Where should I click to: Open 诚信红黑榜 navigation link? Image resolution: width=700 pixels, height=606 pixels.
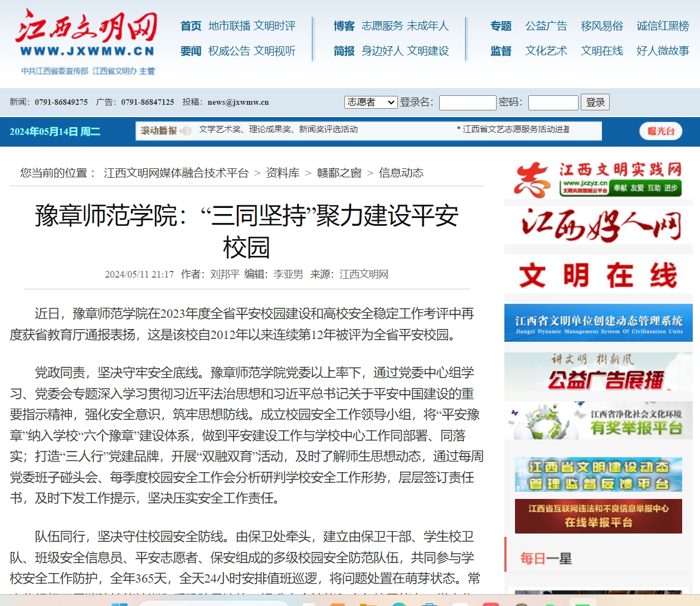click(x=663, y=26)
